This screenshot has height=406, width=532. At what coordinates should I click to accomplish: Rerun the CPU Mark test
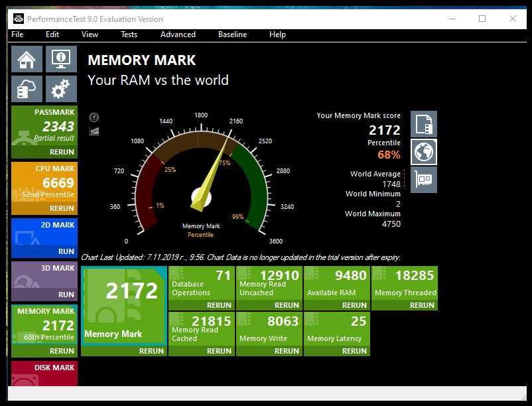click(x=62, y=208)
